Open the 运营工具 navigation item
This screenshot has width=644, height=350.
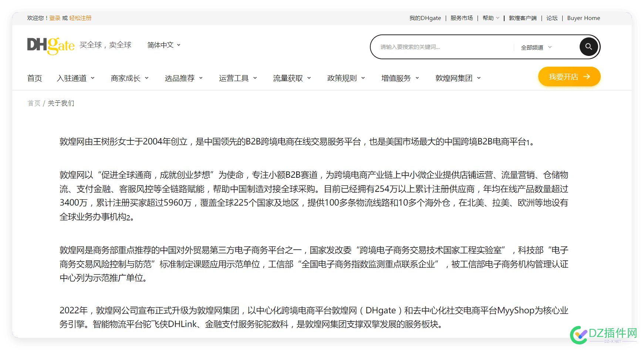click(x=233, y=78)
